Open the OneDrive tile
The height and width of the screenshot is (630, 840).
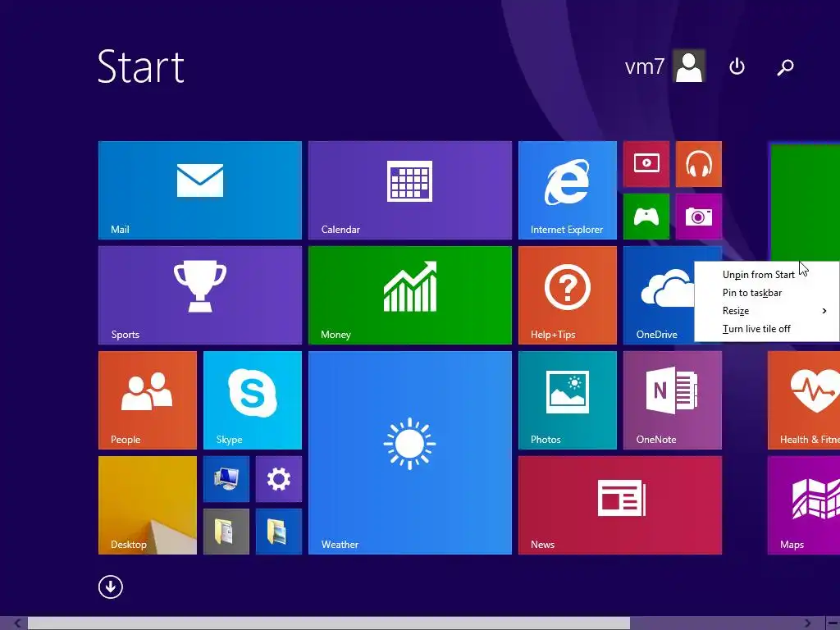click(659, 295)
